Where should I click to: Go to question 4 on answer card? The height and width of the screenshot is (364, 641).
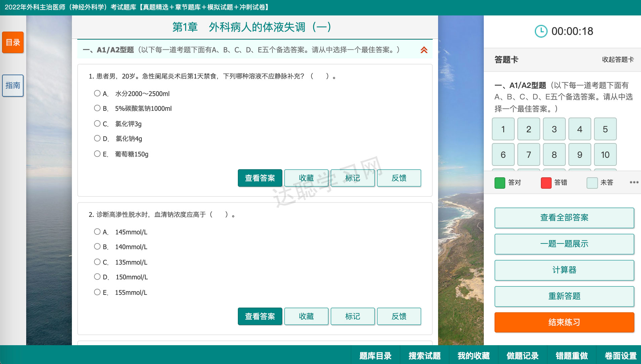point(580,129)
